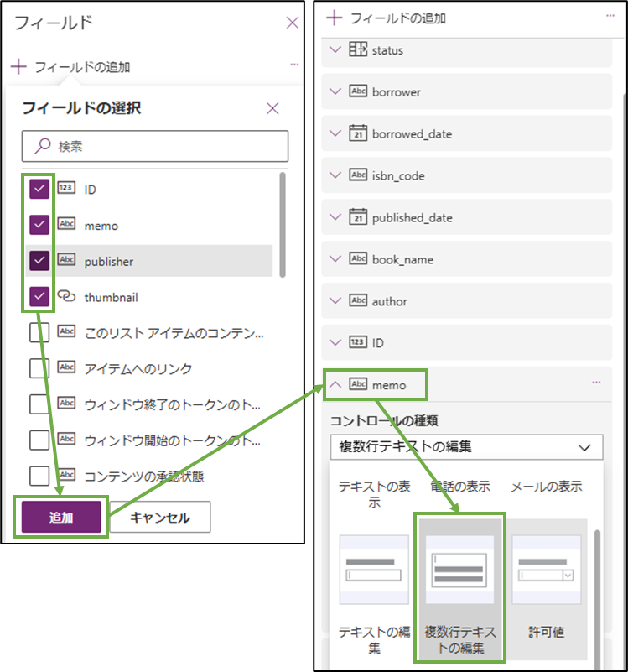Expand the author field card

(335, 300)
